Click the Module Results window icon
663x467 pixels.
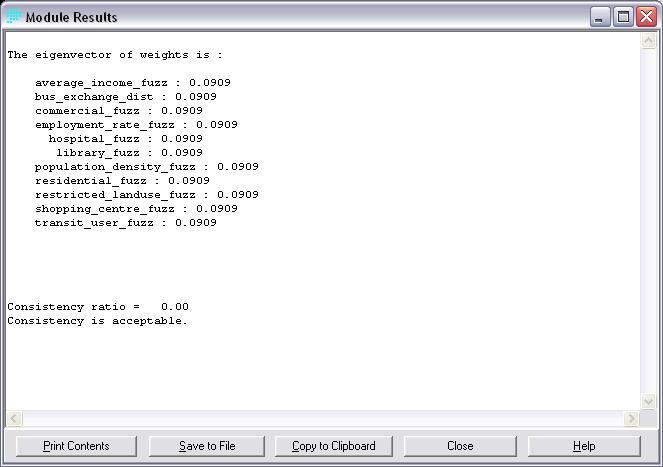click(13, 17)
